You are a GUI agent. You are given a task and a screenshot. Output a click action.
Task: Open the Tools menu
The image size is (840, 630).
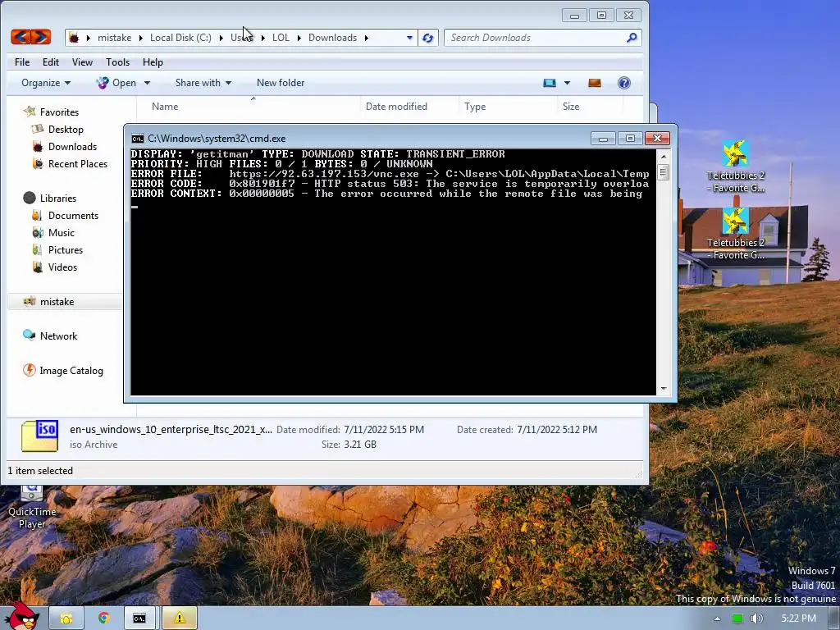click(x=118, y=62)
